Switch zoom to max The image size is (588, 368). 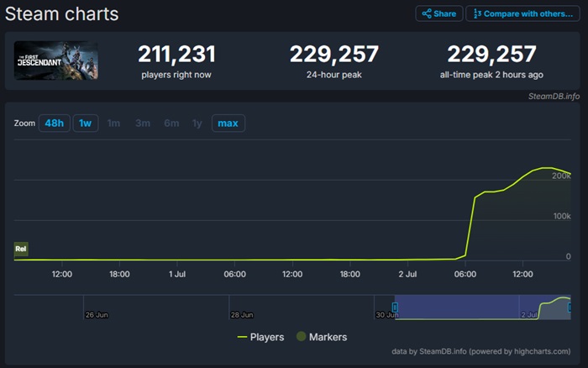(x=228, y=123)
